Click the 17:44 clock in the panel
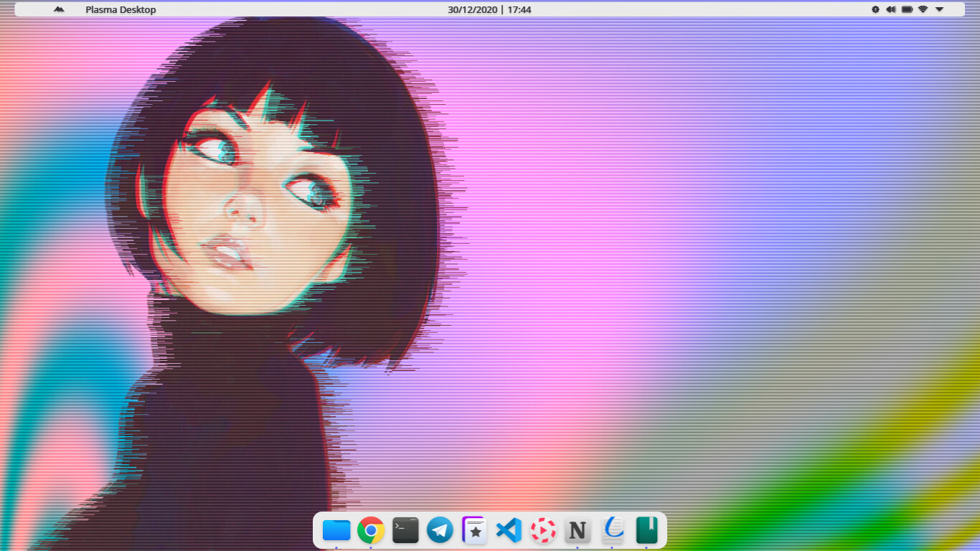This screenshot has width=980, height=551. (519, 9)
